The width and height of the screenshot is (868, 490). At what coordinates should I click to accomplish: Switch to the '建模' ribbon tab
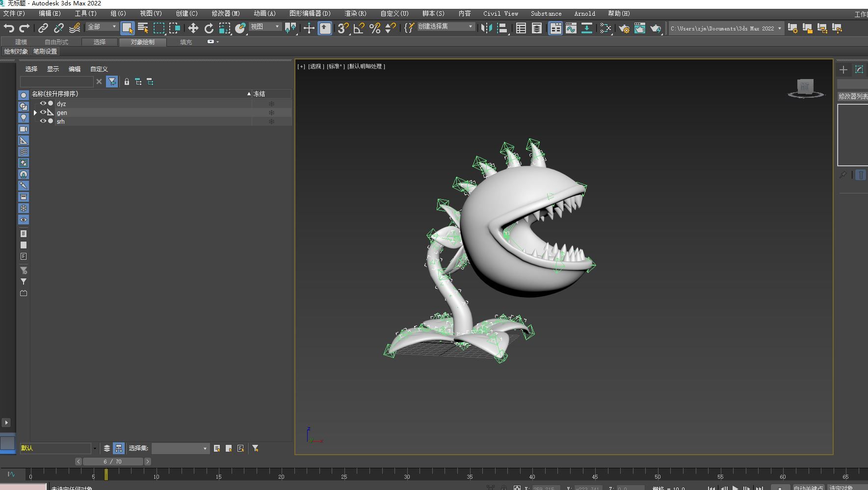pyautogui.click(x=21, y=42)
